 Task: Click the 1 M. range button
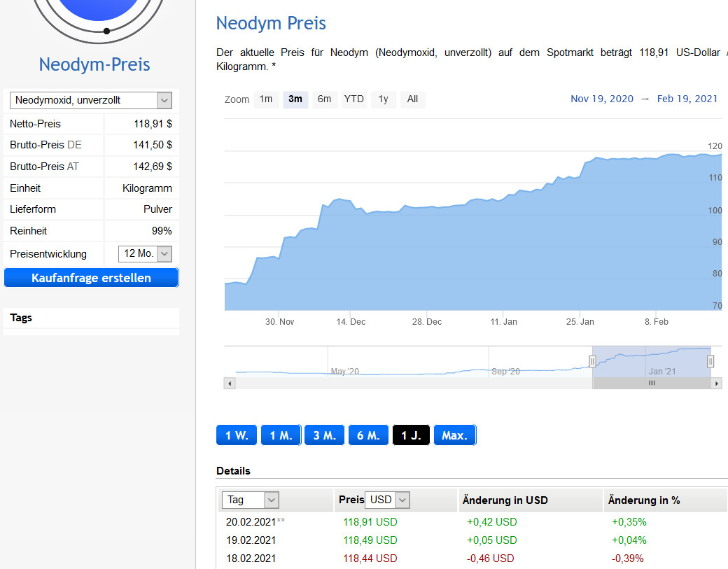[281, 435]
